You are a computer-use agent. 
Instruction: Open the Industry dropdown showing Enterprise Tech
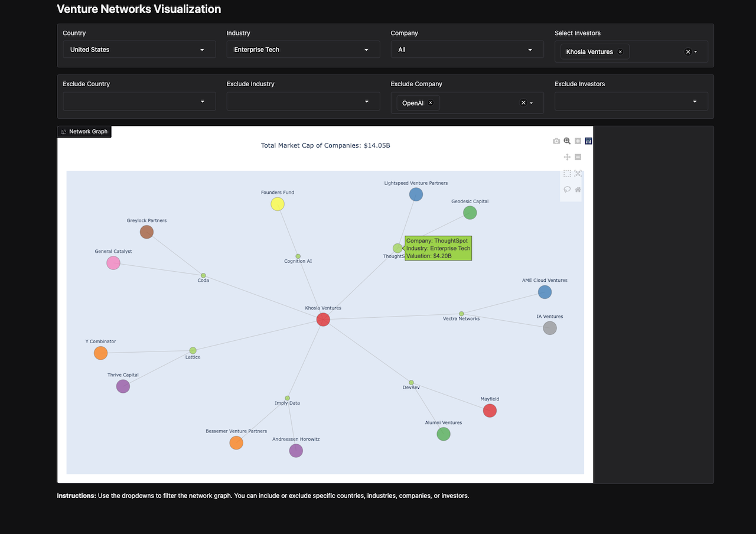(x=303, y=50)
